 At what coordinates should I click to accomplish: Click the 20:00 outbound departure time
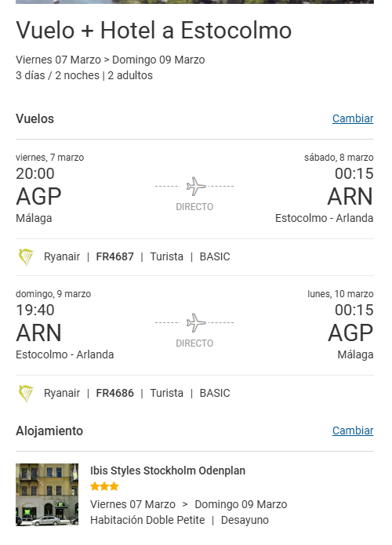click(35, 173)
